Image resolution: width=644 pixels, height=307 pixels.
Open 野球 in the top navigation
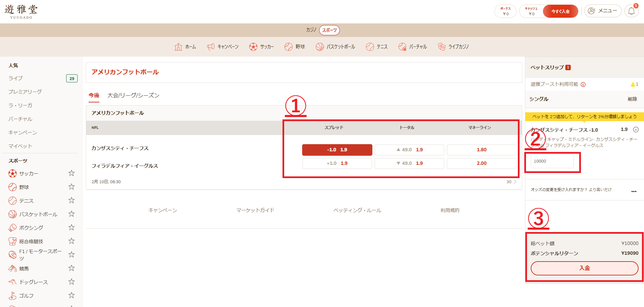click(295, 47)
